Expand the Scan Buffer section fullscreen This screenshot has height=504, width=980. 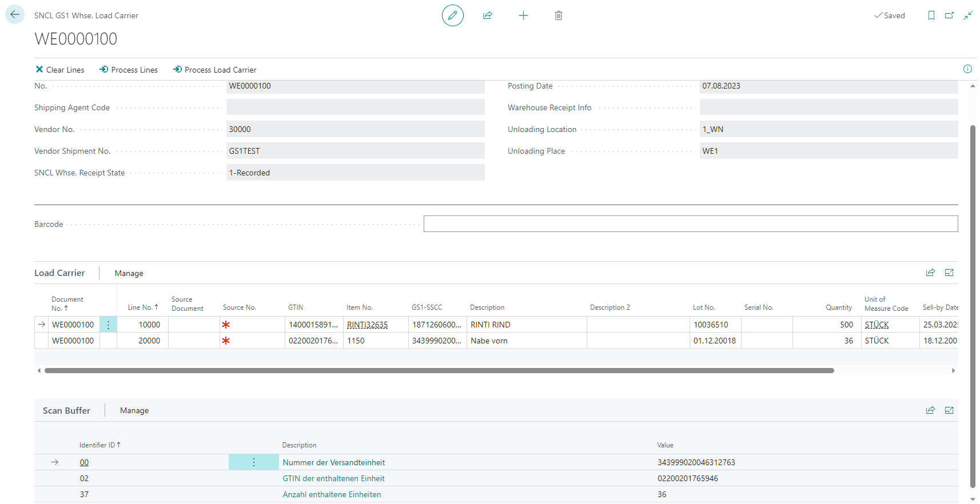(x=949, y=410)
